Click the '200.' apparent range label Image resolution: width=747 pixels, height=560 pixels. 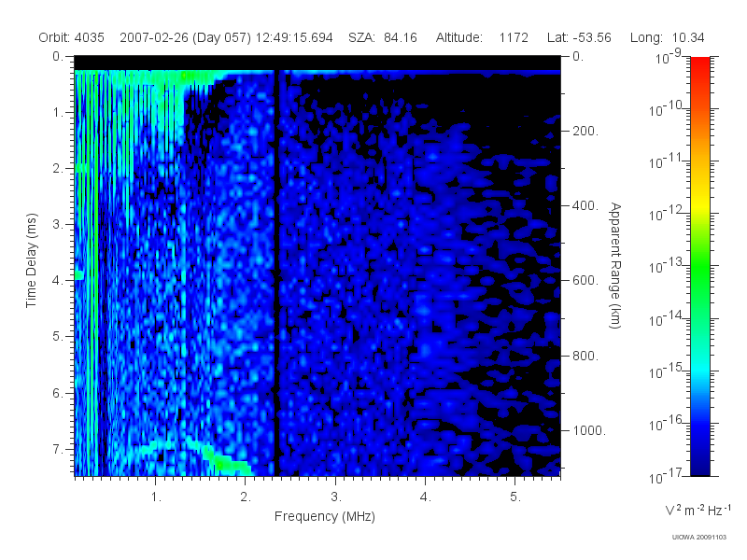tap(585, 131)
